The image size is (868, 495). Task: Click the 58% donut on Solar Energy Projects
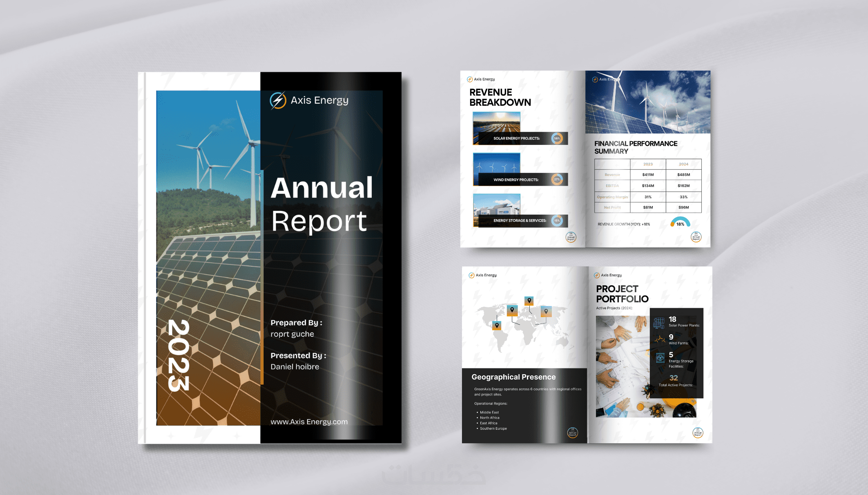pos(557,138)
